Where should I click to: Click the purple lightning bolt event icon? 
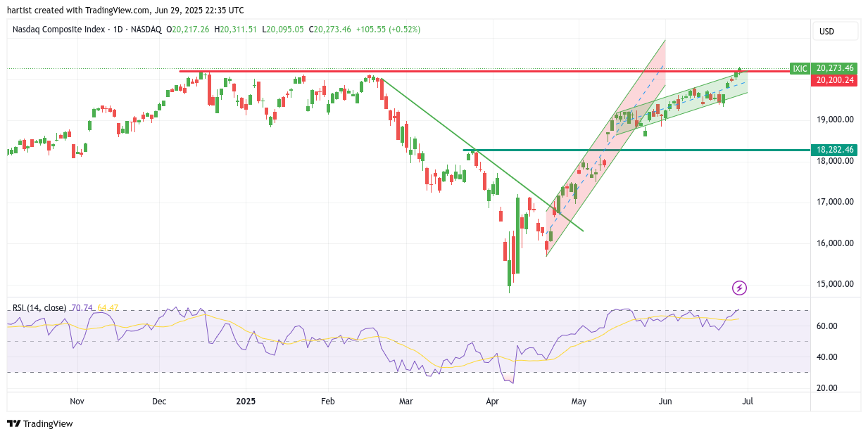point(739,288)
